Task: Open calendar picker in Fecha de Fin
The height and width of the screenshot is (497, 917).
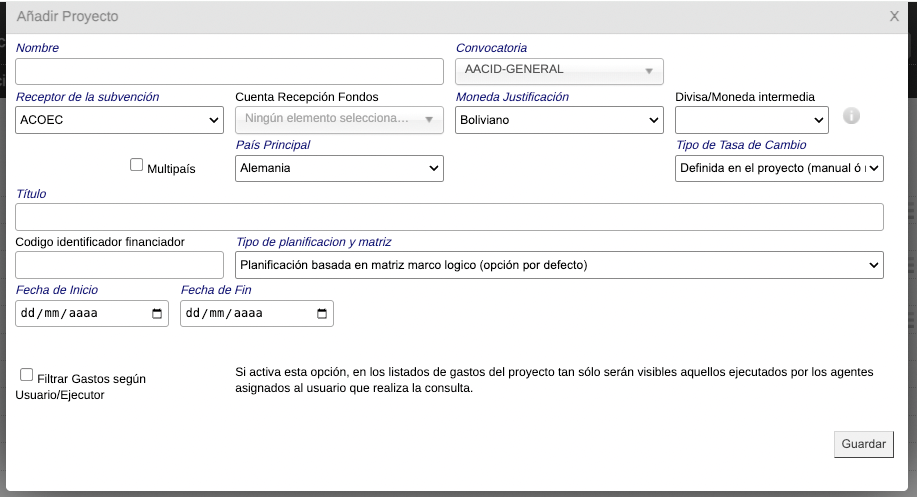Action: [322, 313]
